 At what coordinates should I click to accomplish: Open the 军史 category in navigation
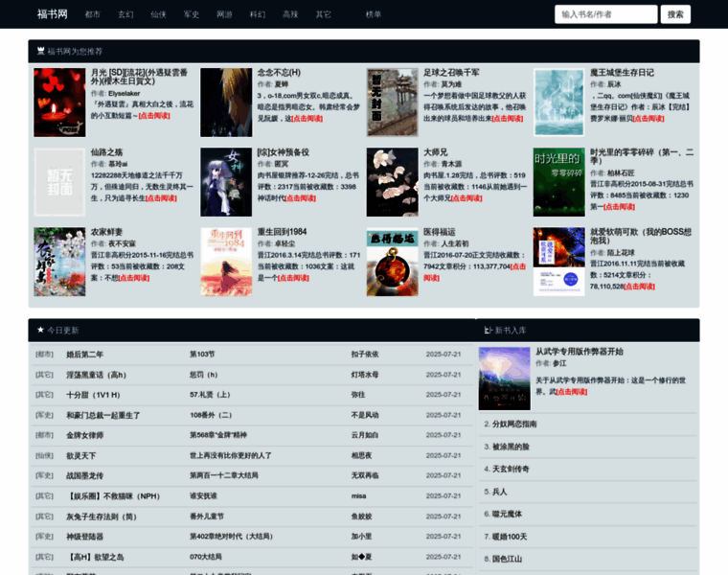click(192, 14)
